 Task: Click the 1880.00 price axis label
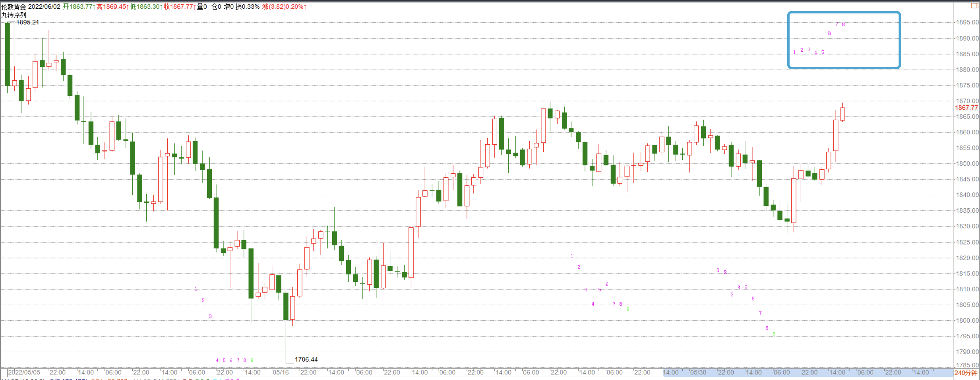pos(967,70)
